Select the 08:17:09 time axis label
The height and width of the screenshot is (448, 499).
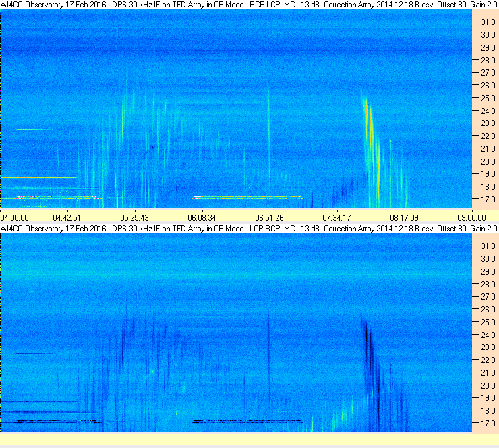tap(404, 218)
